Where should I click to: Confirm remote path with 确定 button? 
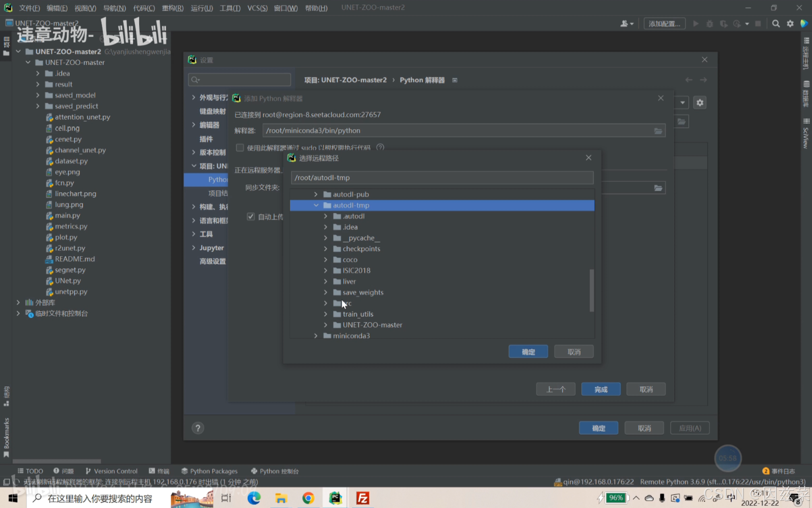click(528, 352)
